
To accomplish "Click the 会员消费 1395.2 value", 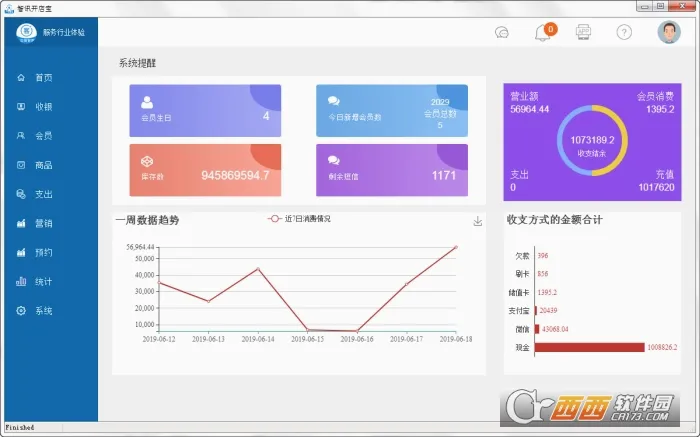I will (x=660, y=109).
